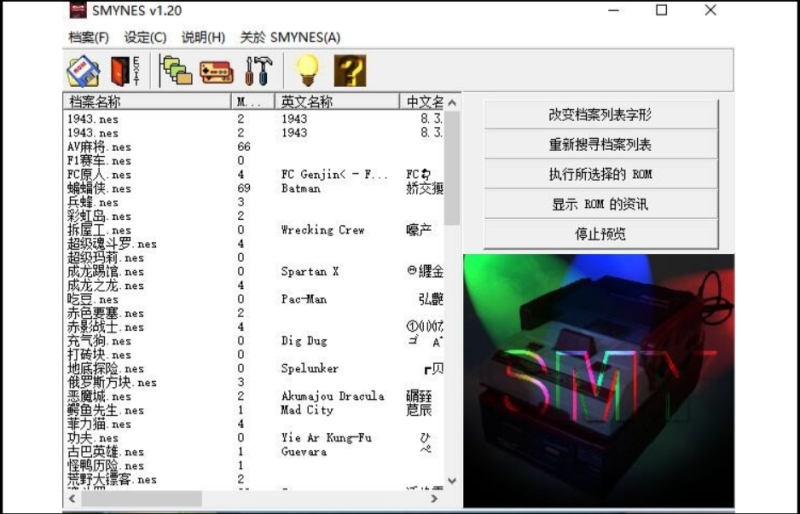Click the SMYNES console preview image
Image resolution: width=800 pixels, height=514 pixels.
[598, 380]
